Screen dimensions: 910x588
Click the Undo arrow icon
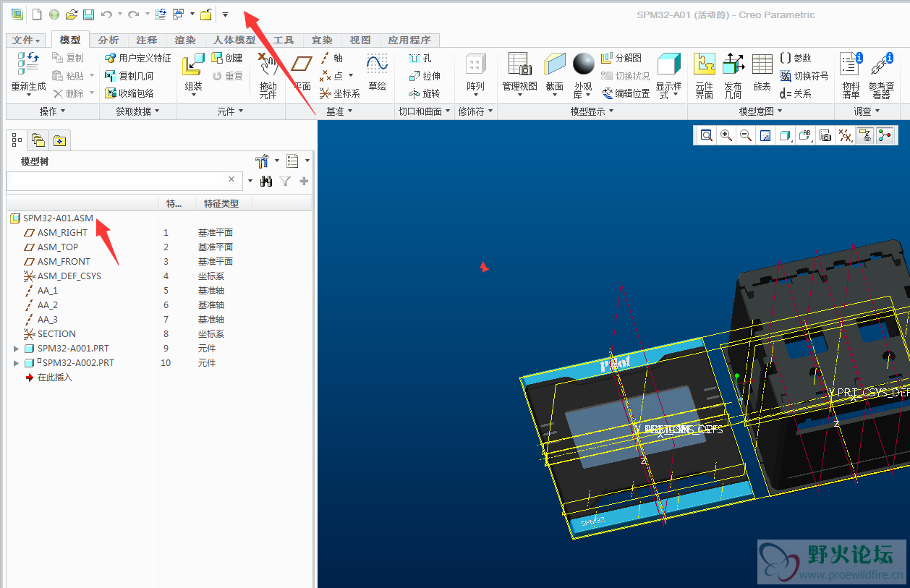coord(106,14)
